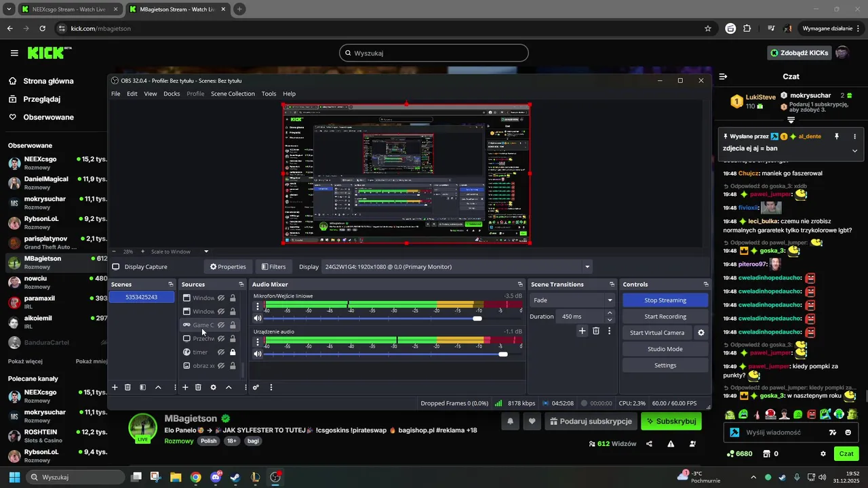Lock the Game Capture source

pos(233,325)
